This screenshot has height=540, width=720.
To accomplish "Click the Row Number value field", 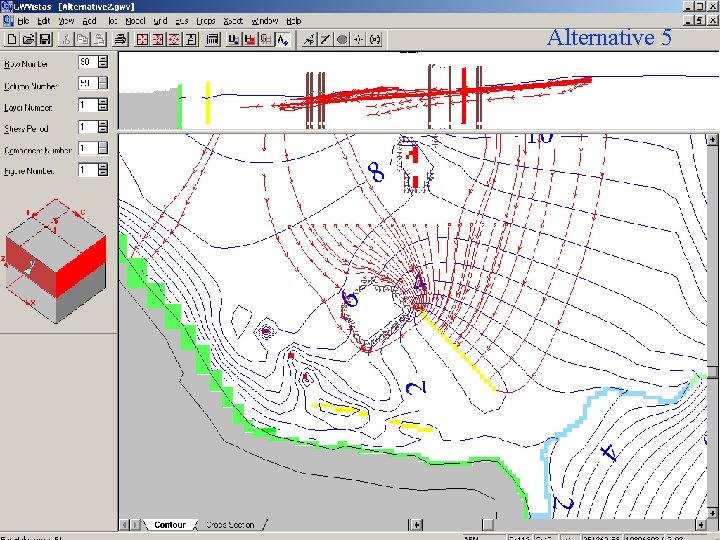I will coord(87,62).
